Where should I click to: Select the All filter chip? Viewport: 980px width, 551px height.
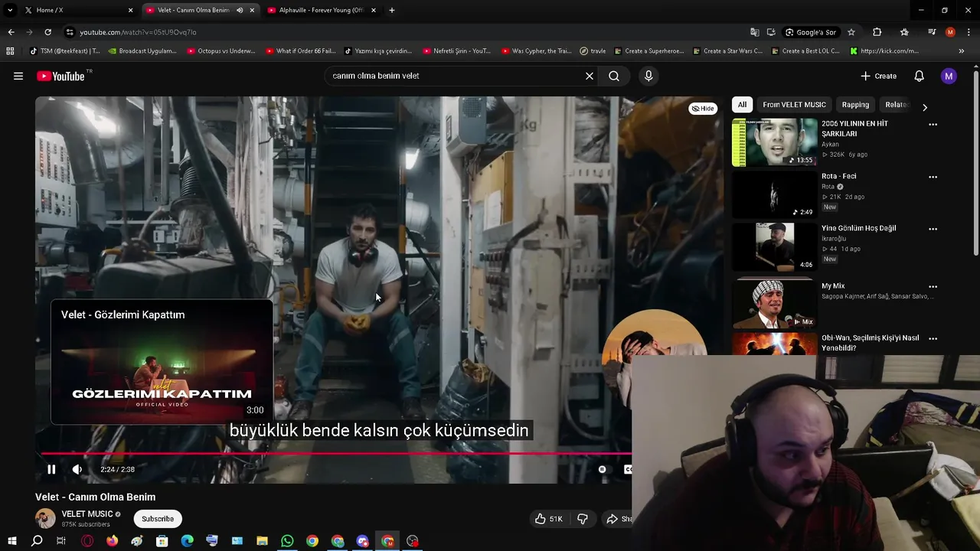[742, 105]
